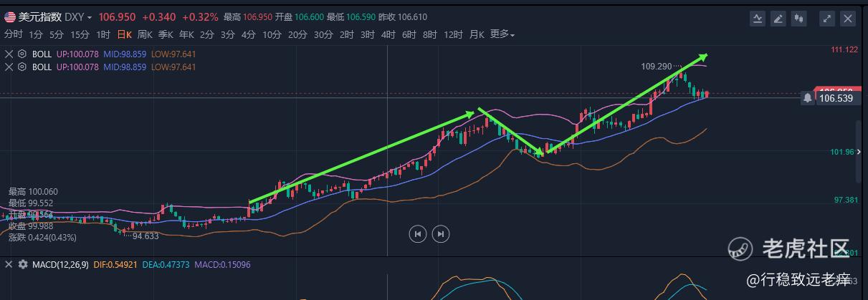The image size is (868, 300).
Task: Expand chart to fullscreen
Action: click(x=827, y=19)
